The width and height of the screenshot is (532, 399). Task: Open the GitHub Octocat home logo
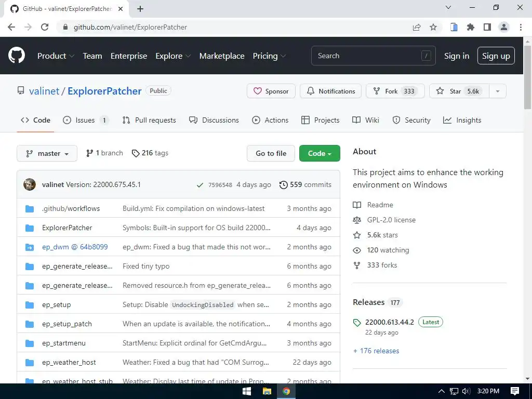[x=16, y=56]
